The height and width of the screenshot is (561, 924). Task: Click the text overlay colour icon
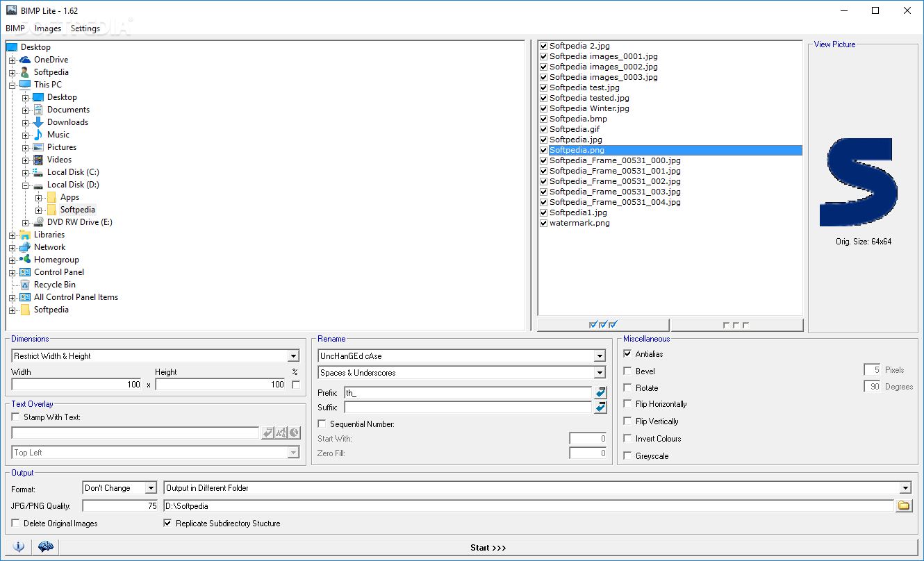[x=294, y=433]
